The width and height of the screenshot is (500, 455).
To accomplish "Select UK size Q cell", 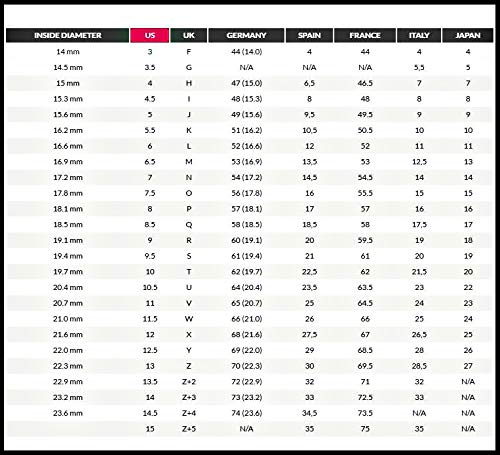I will [x=189, y=225].
